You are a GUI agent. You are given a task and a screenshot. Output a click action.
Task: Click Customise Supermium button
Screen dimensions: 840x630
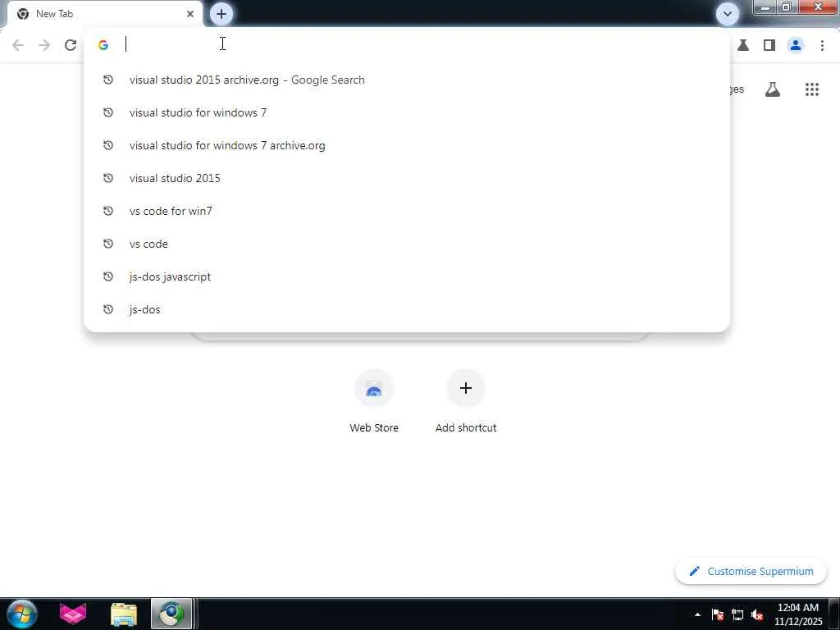pyautogui.click(x=751, y=571)
